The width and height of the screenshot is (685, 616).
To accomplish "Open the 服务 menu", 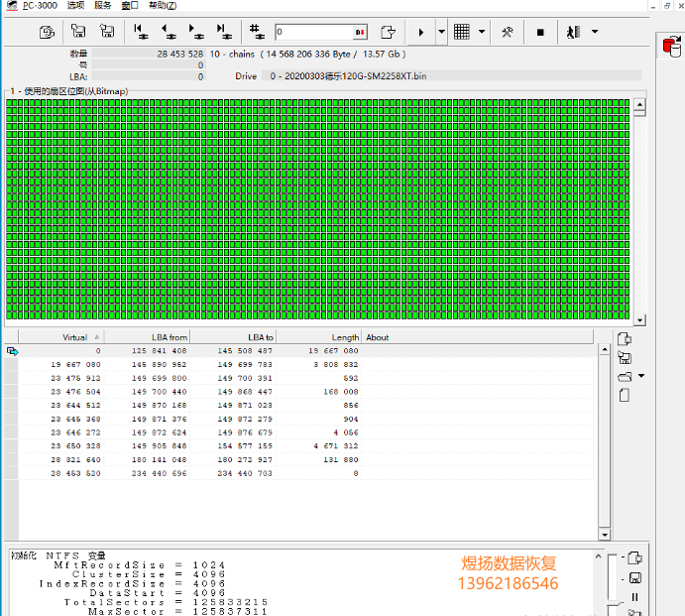I will 103,5.
